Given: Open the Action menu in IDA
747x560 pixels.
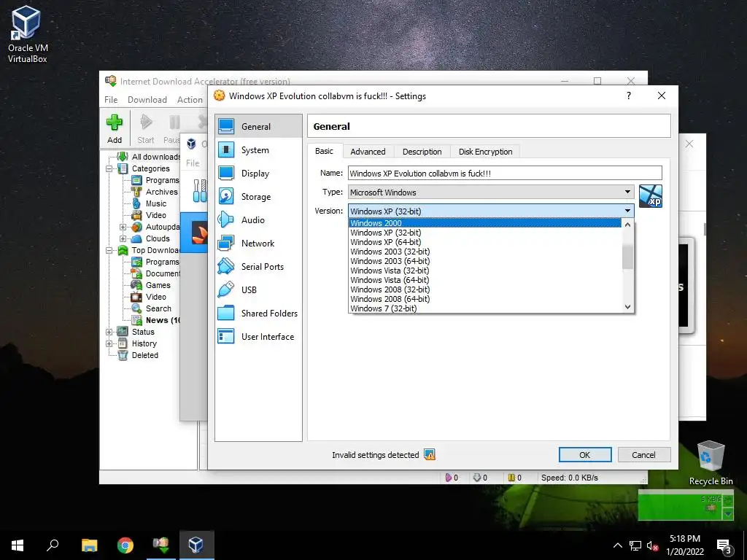Looking at the screenshot, I should 190,99.
